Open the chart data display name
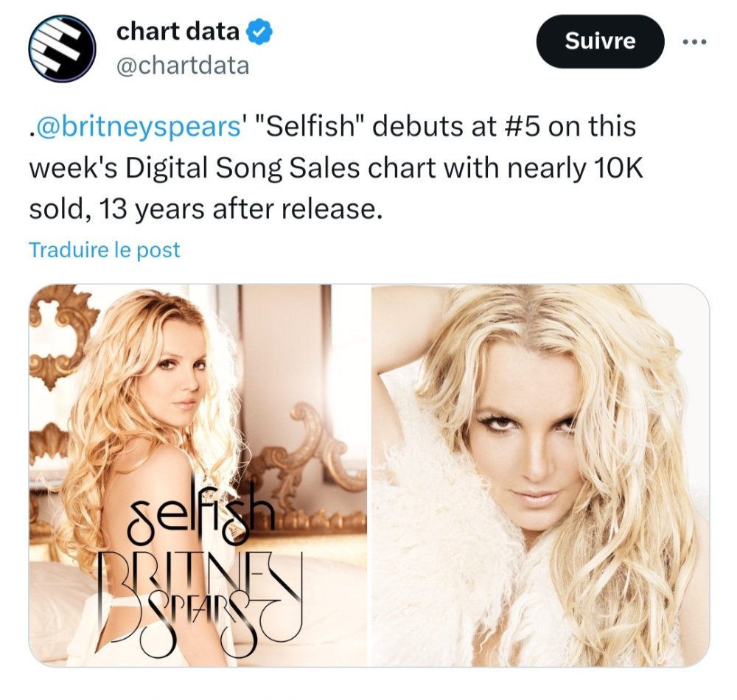The width and height of the screenshot is (737, 700). pyautogui.click(x=178, y=32)
